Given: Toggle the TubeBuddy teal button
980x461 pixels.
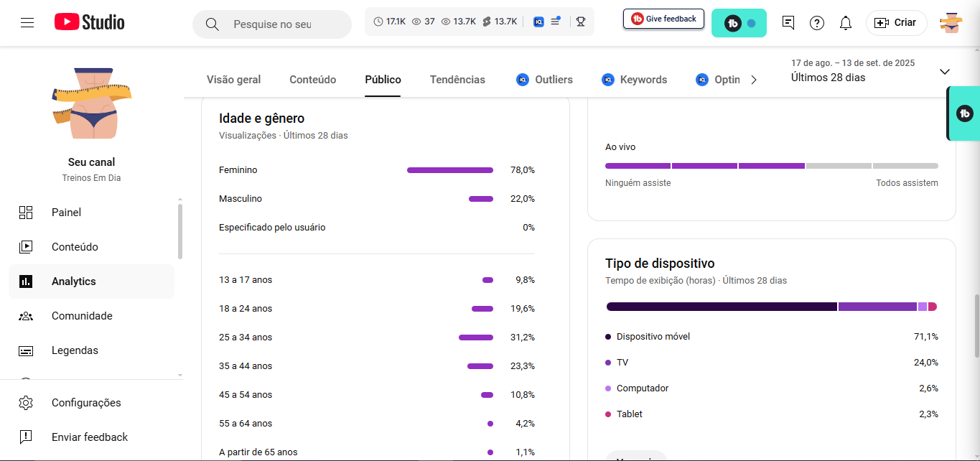Looking at the screenshot, I should point(739,23).
